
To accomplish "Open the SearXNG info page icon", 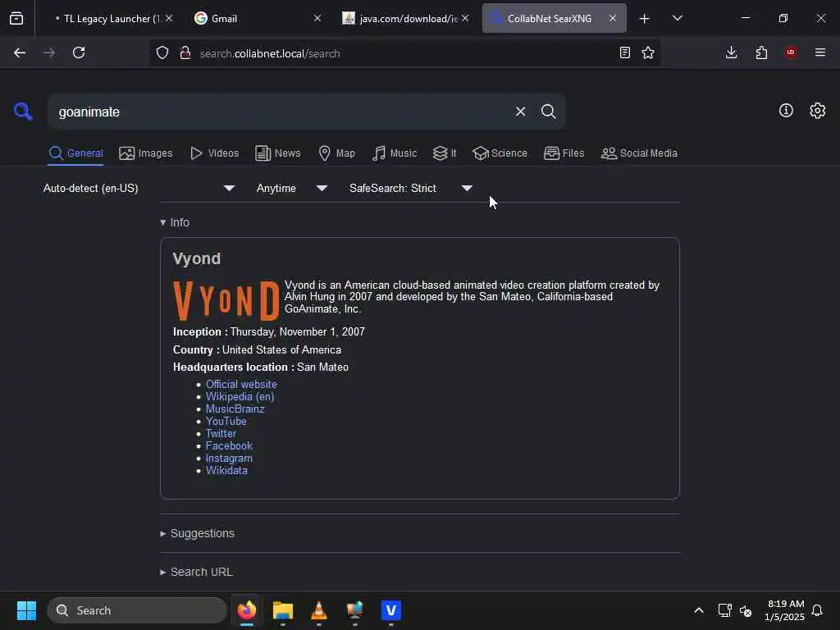I will point(786,111).
